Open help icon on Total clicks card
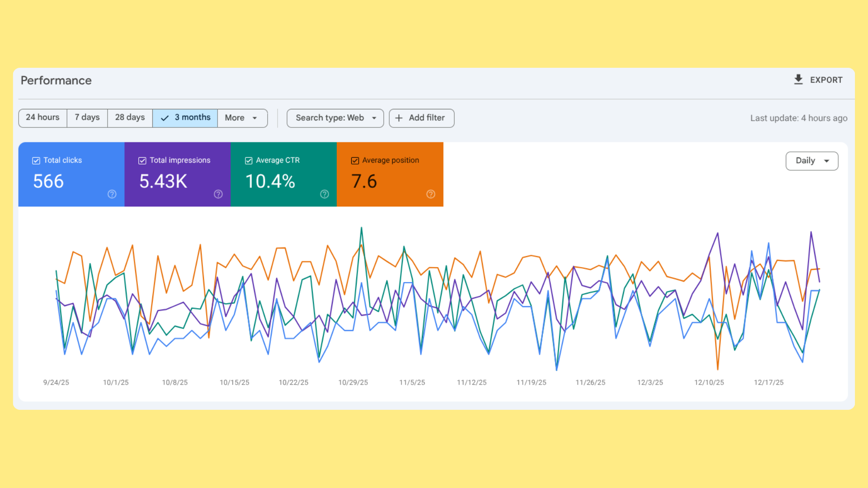 112,194
